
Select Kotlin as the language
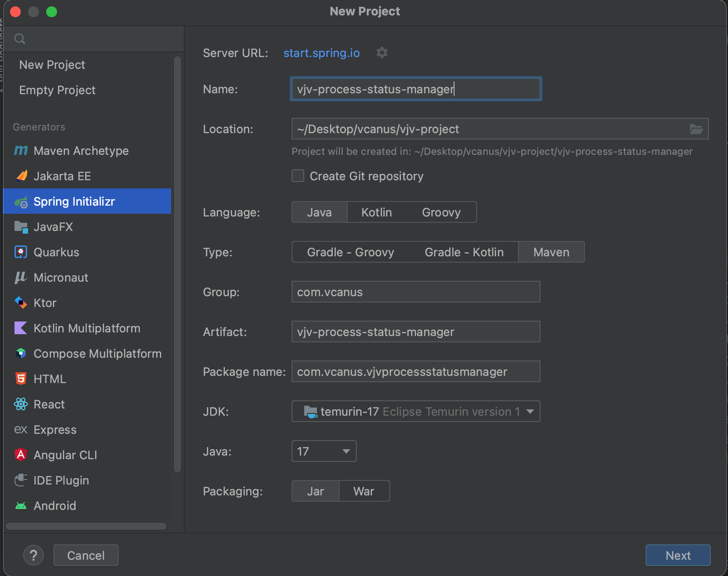(376, 212)
